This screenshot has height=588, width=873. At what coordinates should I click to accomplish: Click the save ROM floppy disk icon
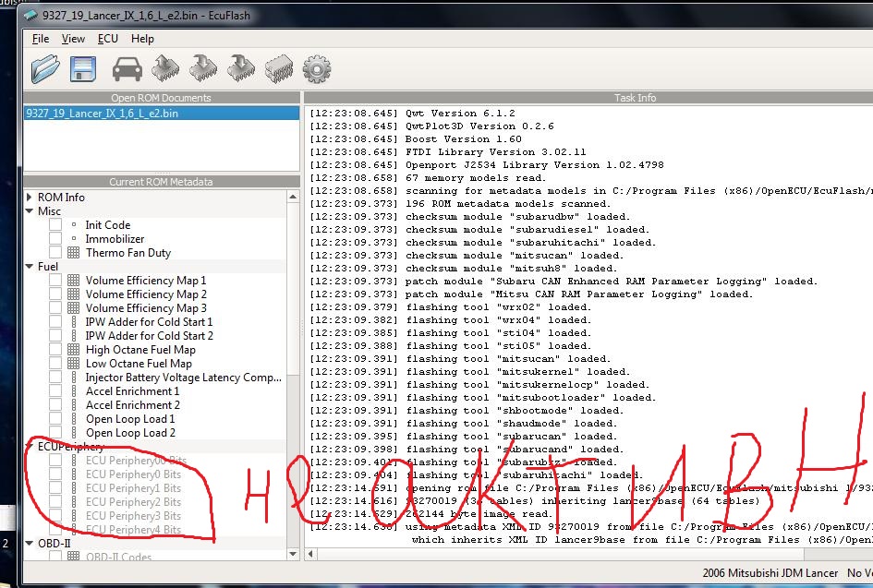[83, 68]
